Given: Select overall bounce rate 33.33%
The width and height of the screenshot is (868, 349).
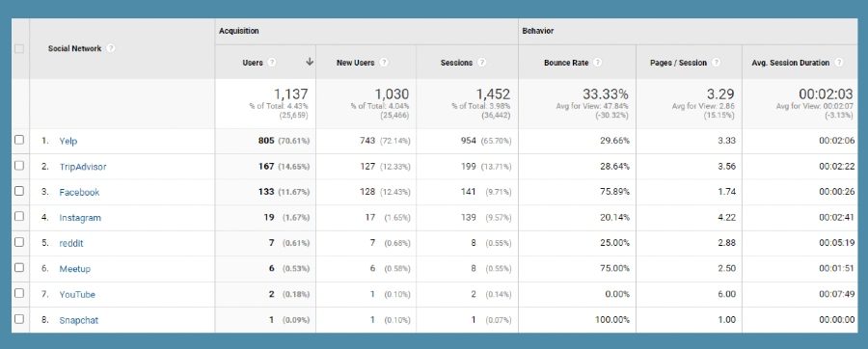Looking at the screenshot, I should pos(606,94).
